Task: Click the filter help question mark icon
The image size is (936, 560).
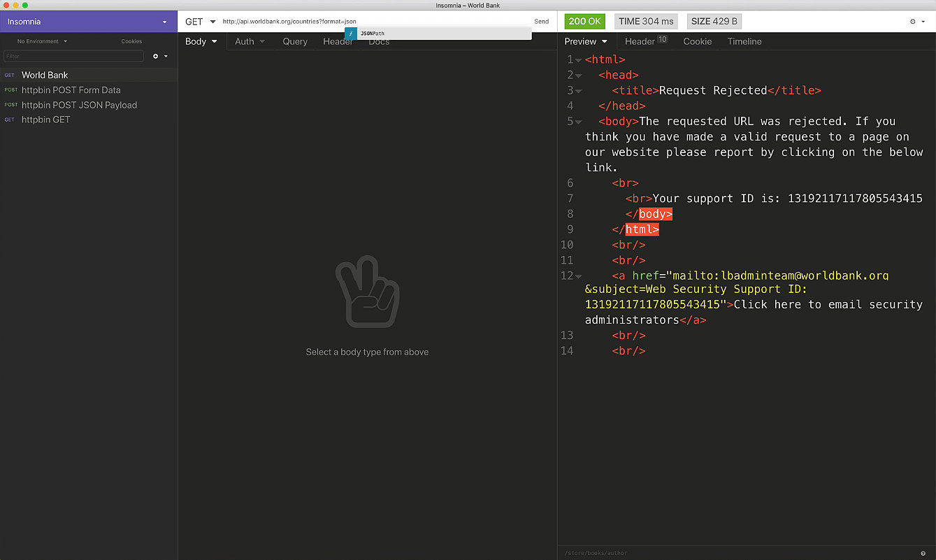Action: tap(923, 553)
